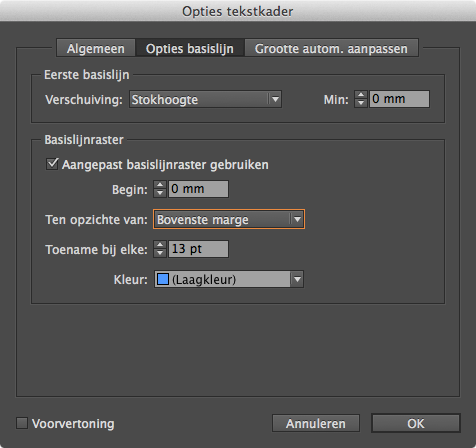Image resolution: width=476 pixels, height=448 pixels.
Task: Open the Verschuiving Stokhoogte dropdown
Action: [205, 99]
